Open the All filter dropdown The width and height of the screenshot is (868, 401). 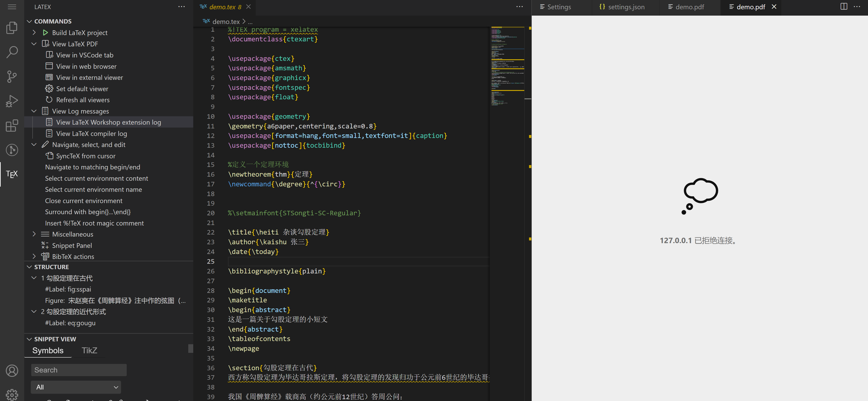pyautogui.click(x=76, y=387)
